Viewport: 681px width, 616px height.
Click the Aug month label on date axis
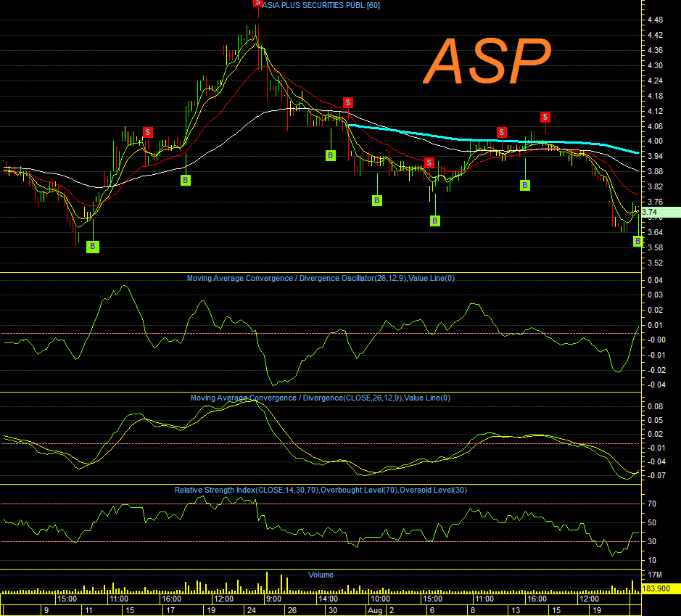coord(375,610)
